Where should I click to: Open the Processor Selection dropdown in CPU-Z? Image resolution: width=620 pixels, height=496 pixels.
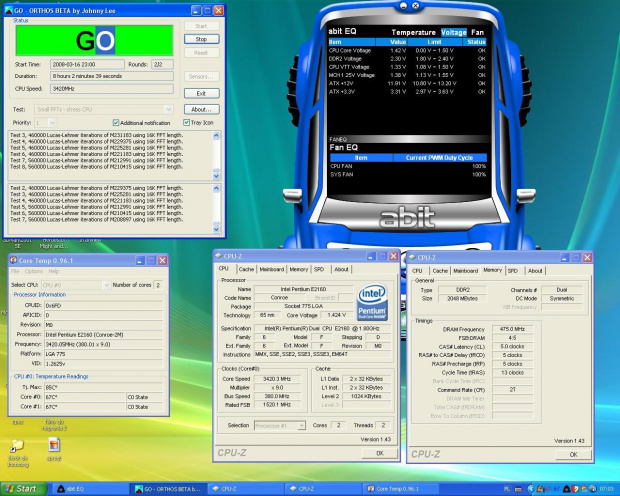(x=301, y=426)
